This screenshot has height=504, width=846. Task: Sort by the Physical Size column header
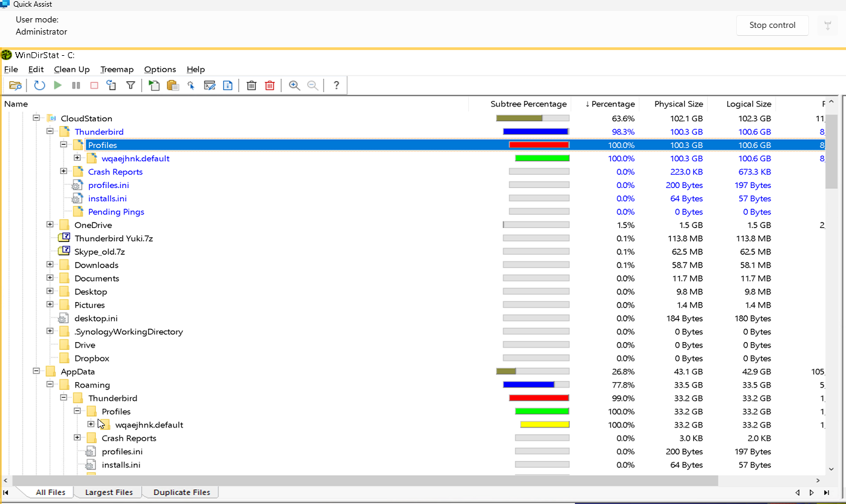(678, 104)
